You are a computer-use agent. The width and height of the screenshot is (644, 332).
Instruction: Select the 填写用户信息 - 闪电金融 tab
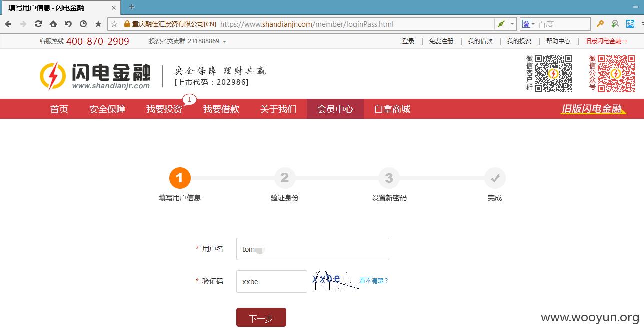tap(60, 8)
